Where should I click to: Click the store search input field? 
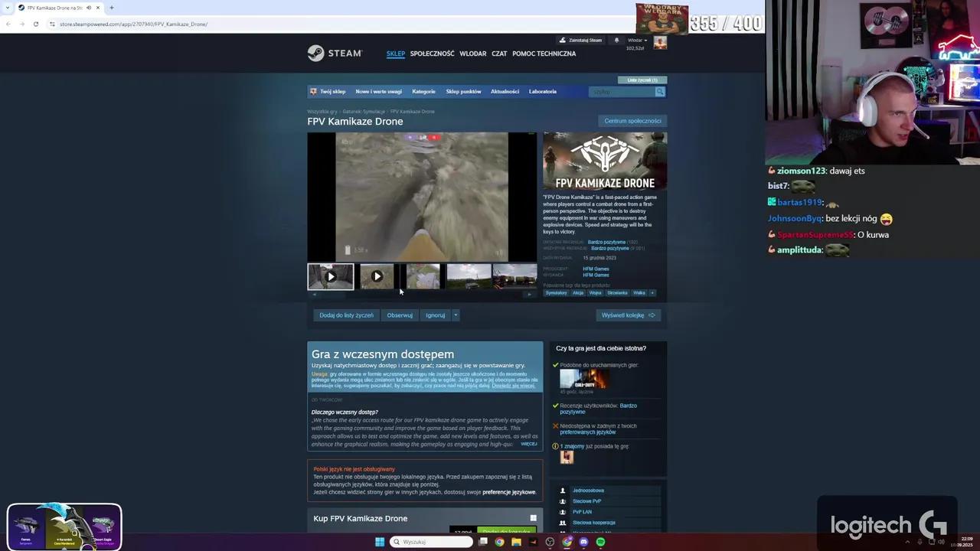(x=621, y=92)
